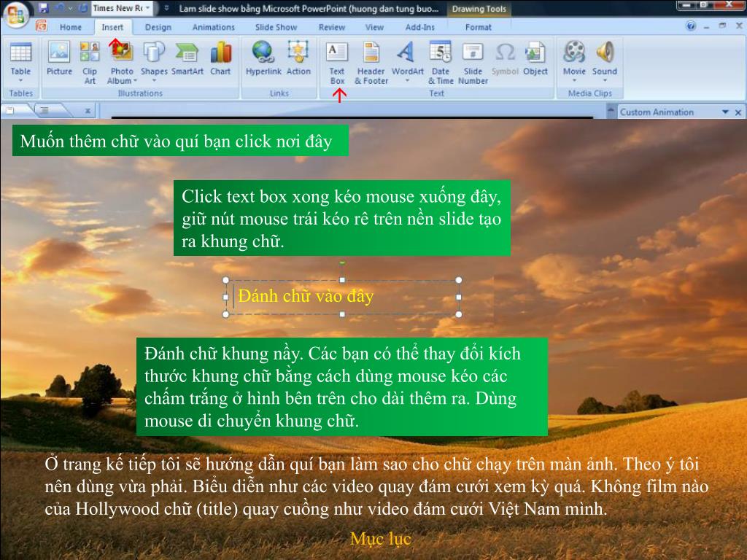Viewport: 747px width, 560px height.
Task: Repeat action using Quick Access redo icon
Action: coord(83,8)
